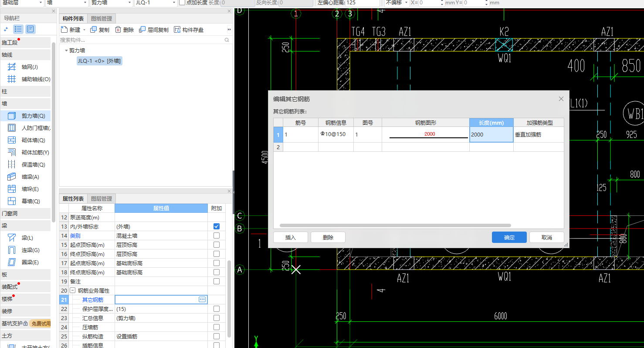The image size is (644, 348).
Task: Check 附加 for 起点顶标高(m) row
Action: 217,245
